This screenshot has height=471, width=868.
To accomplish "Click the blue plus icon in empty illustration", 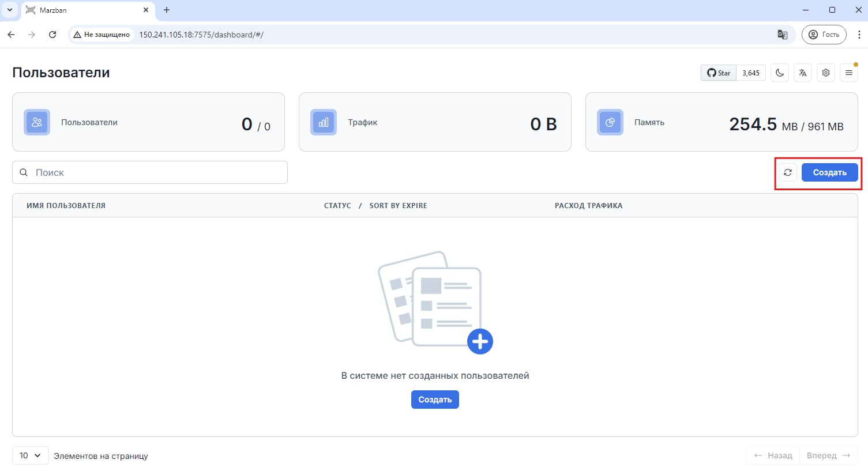I will pyautogui.click(x=480, y=342).
